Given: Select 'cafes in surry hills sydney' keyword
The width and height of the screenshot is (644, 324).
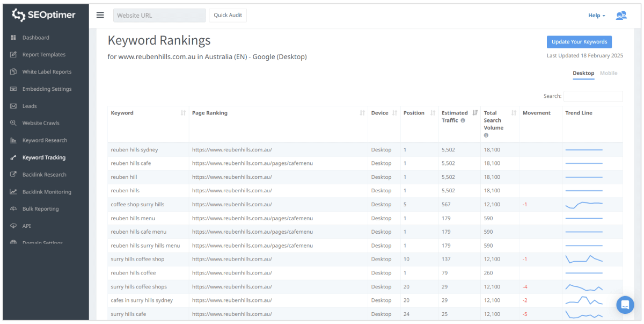Looking at the screenshot, I should [142, 300].
